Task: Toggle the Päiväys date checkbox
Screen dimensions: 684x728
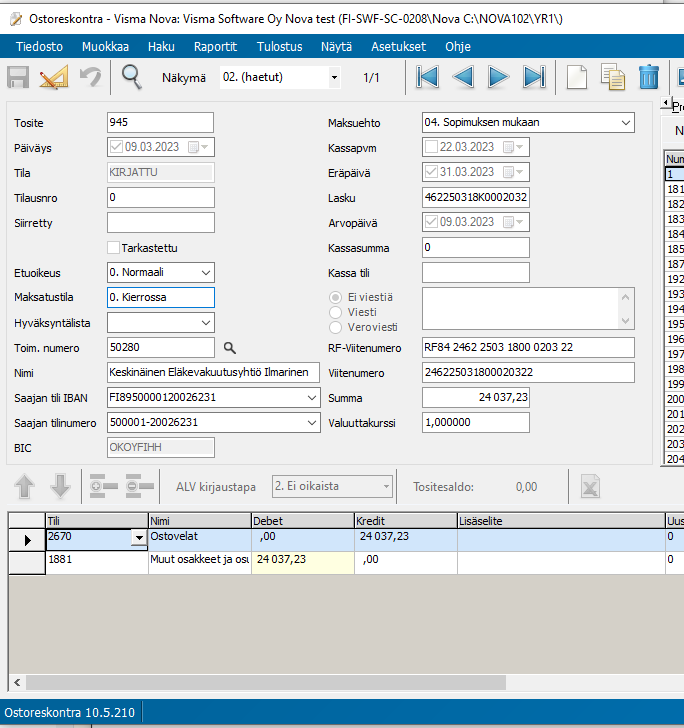Action: coord(116,147)
